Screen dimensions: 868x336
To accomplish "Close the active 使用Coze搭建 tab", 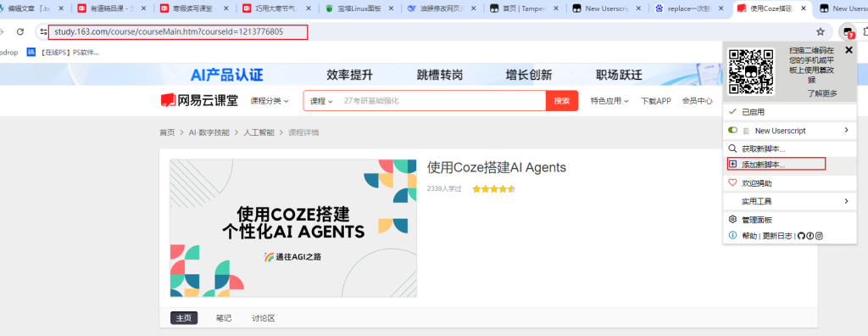I will tap(804, 8).
